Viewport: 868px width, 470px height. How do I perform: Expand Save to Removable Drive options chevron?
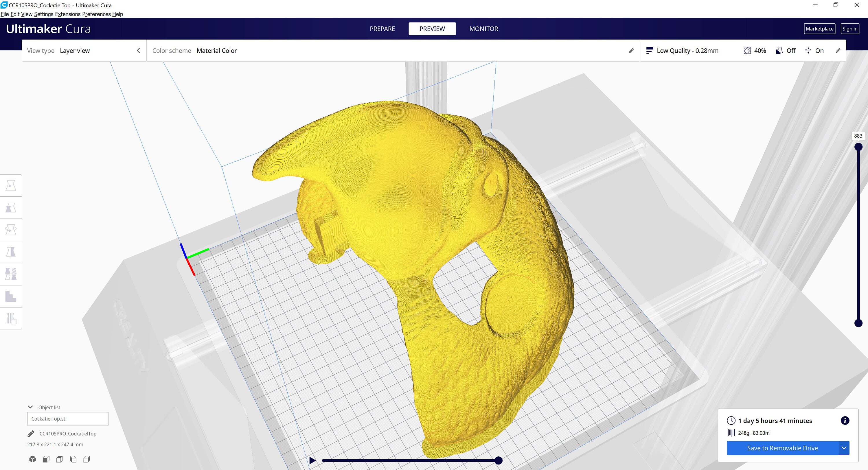click(x=844, y=448)
